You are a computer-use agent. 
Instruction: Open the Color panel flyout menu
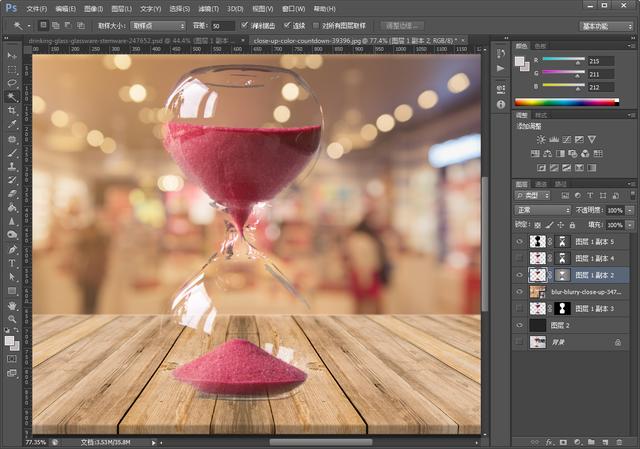(632, 46)
